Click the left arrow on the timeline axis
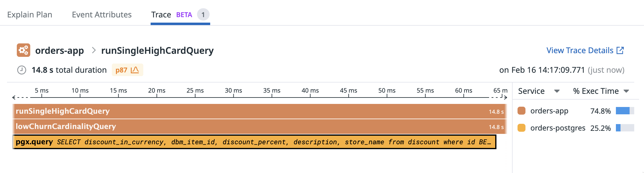The image size is (644, 173). [14, 98]
